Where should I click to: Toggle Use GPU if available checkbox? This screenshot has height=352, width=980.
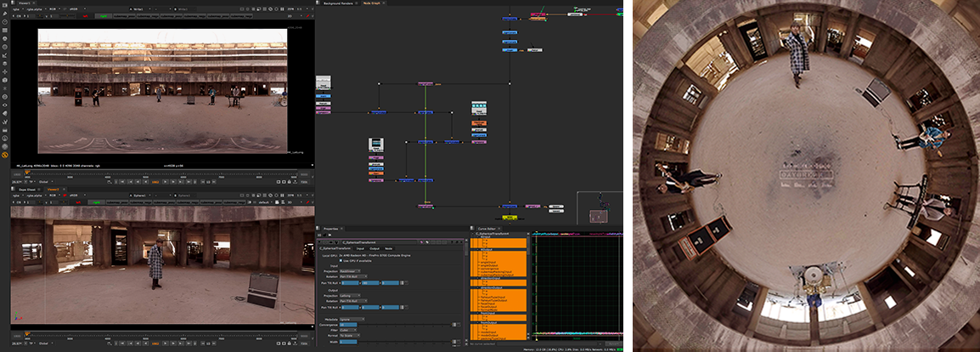pos(341,261)
